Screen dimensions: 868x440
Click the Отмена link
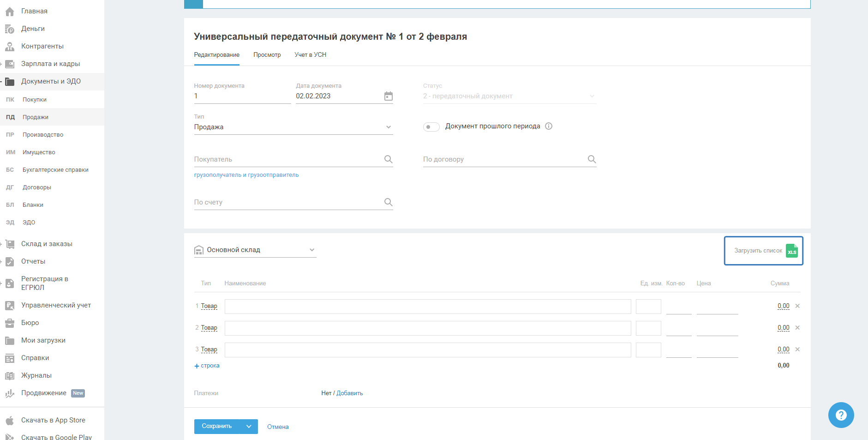coord(278,427)
